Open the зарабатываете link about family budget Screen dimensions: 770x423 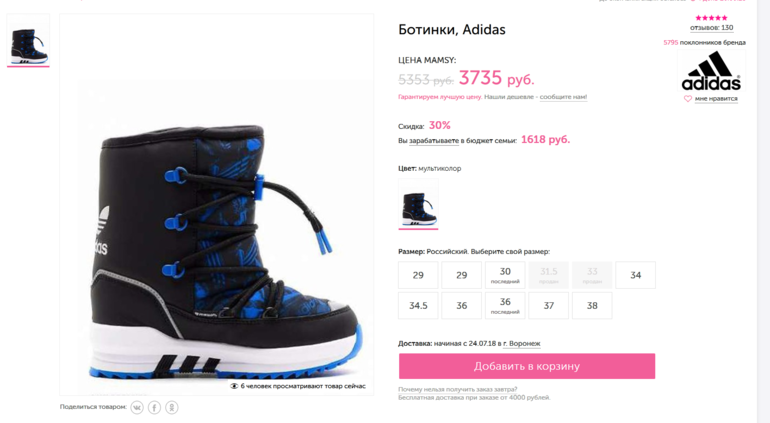(434, 141)
